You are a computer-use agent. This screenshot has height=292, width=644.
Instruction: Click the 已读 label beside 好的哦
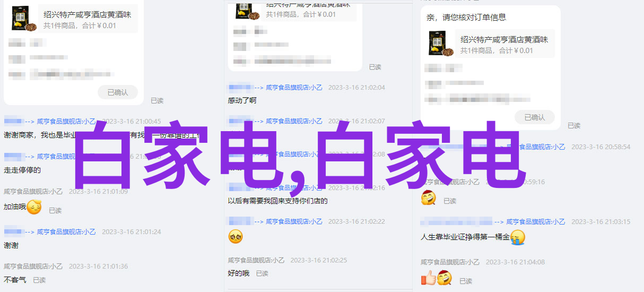[262, 273]
